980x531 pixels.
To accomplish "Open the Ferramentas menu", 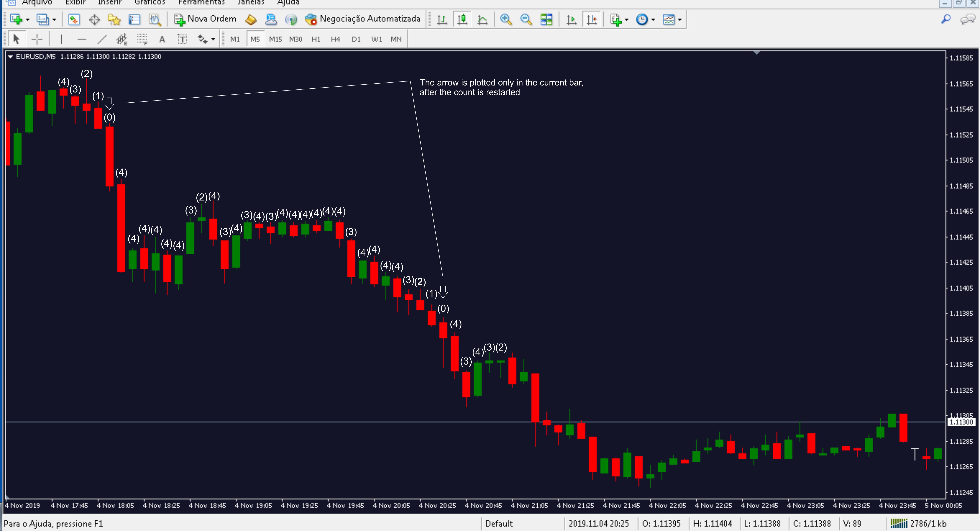I will pos(201,2).
